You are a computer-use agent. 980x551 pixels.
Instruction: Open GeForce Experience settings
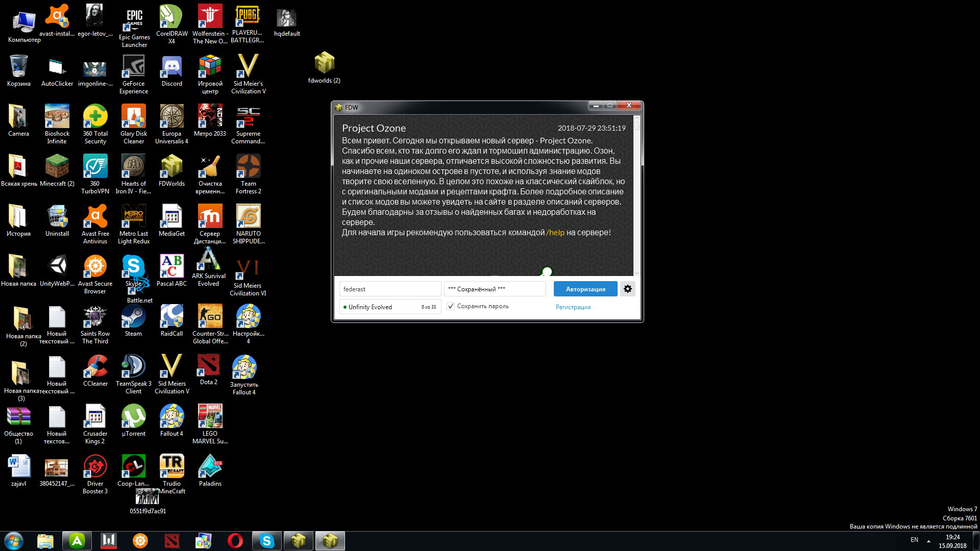[133, 70]
